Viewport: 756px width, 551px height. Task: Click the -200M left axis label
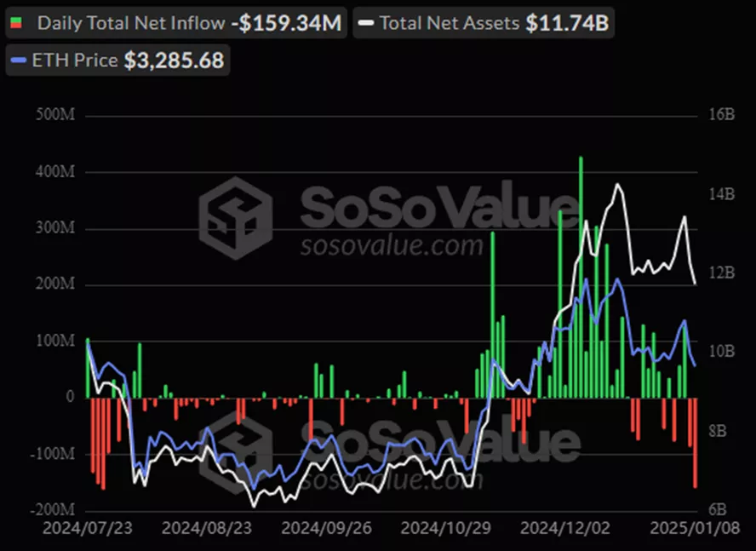(53, 509)
